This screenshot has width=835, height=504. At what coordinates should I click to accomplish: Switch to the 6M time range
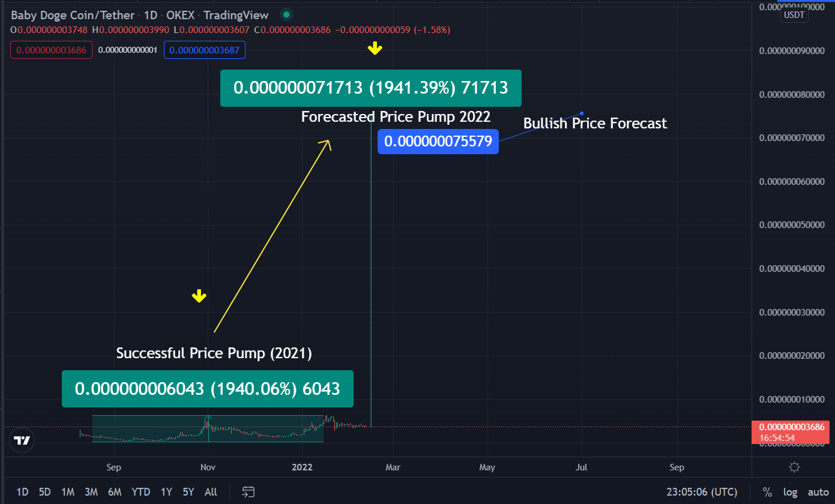[x=115, y=492]
